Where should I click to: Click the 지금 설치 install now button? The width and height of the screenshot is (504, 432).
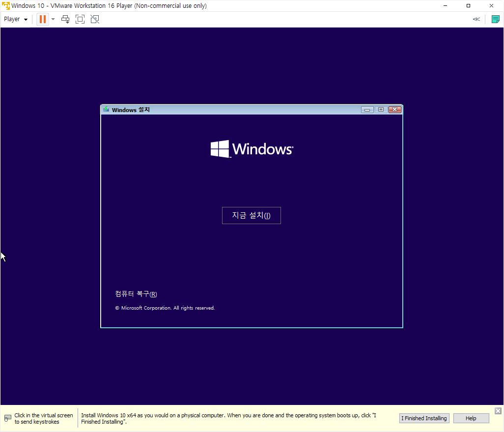(x=252, y=216)
